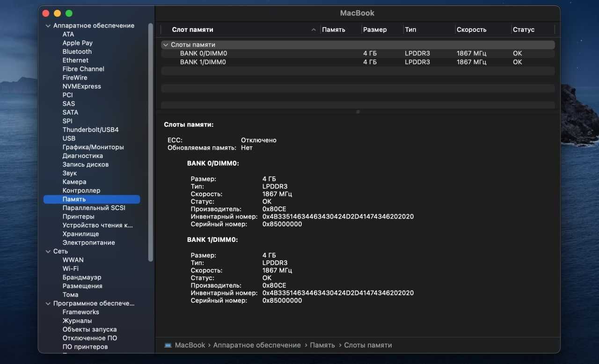Click the ECC Отключено value

[x=259, y=140]
